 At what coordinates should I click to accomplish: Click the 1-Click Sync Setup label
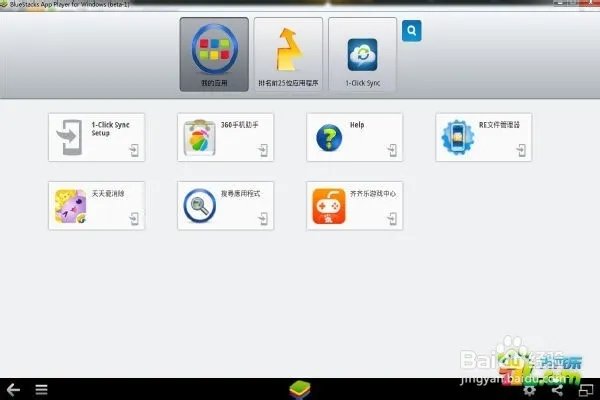click(110, 129)
